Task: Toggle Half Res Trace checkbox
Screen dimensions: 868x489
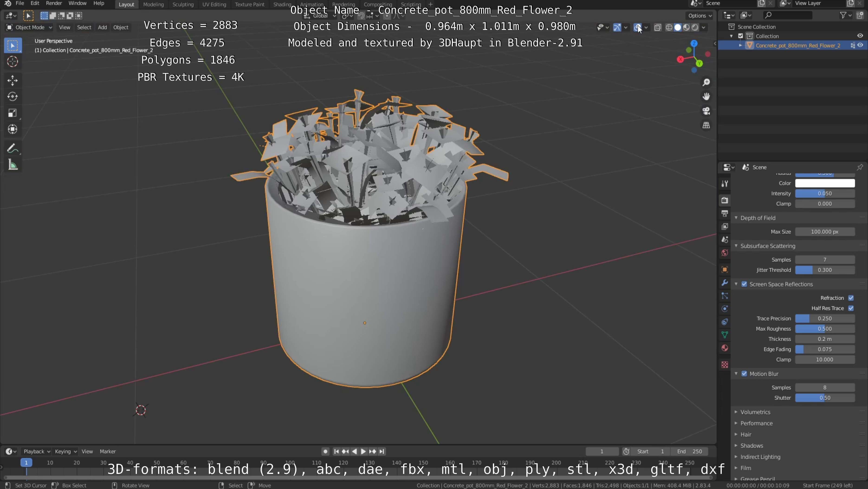Action: click(x=851, y=308)
